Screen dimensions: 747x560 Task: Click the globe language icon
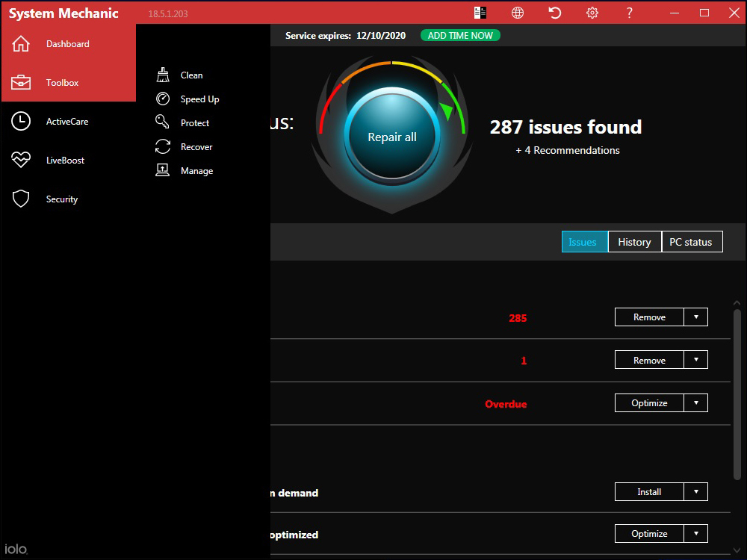point(518,13)
